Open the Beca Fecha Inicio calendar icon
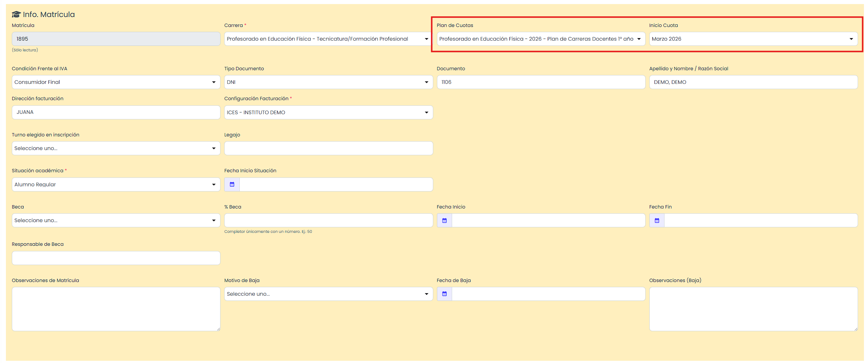This screenshot has width=868, height=363. pyautogui.click(x=444, y=221)
